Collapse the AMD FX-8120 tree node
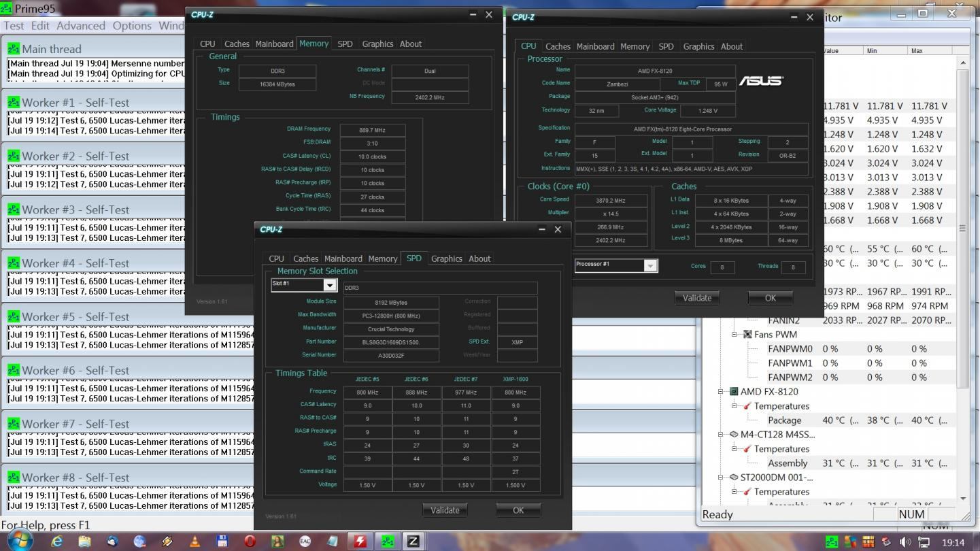Screen dimensions: 980x551 point(721,391)
